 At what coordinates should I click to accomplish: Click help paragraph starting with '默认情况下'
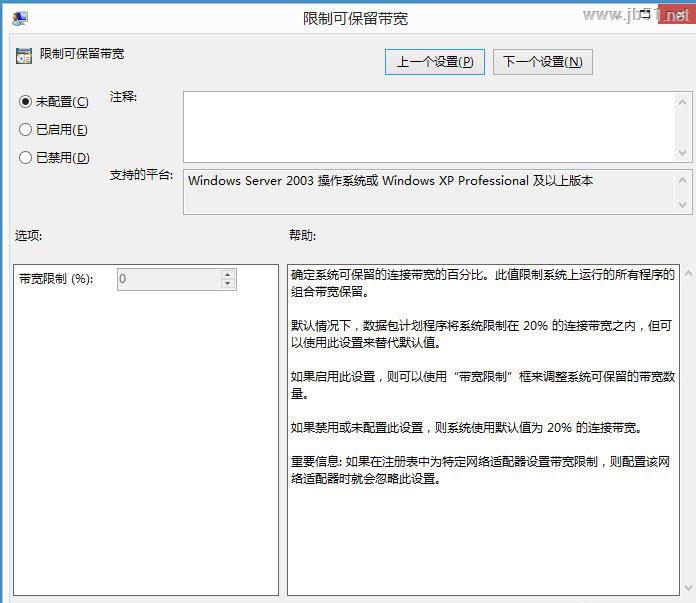click(x=481, y=334)
